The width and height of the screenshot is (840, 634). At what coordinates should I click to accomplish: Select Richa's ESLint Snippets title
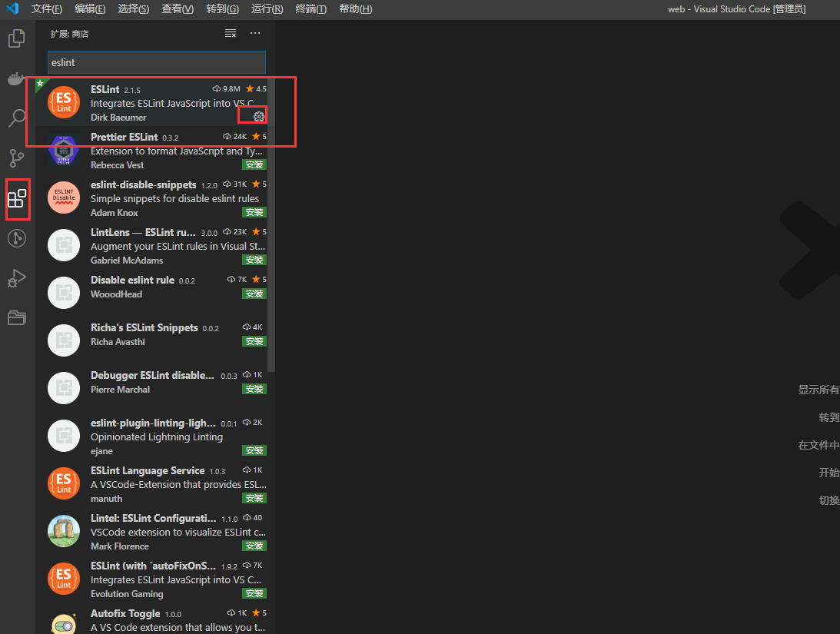click(x=144, y=327)
